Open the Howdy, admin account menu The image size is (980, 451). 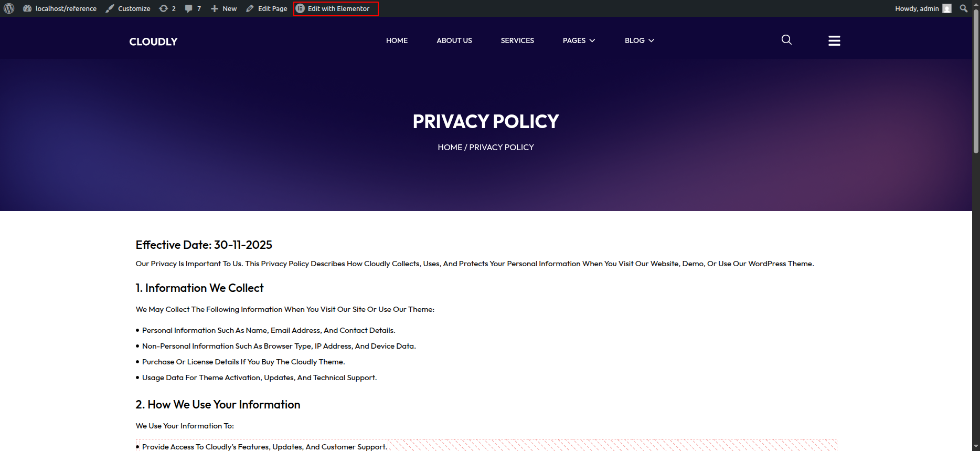pyautogui.click(x=923, y=8)
